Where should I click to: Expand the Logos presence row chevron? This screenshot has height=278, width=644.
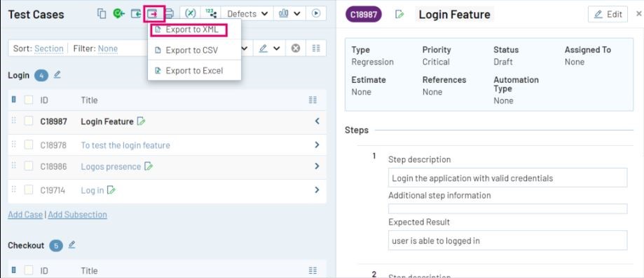317,166
